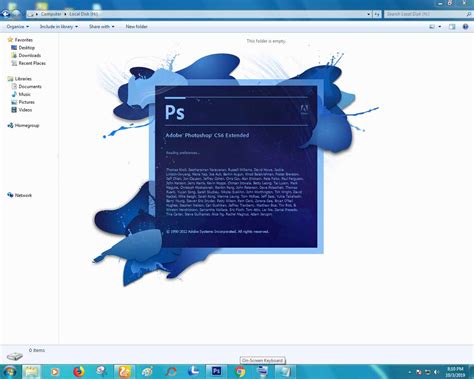
Task: Open the Share with dropdown
Action: pos(102,27)
